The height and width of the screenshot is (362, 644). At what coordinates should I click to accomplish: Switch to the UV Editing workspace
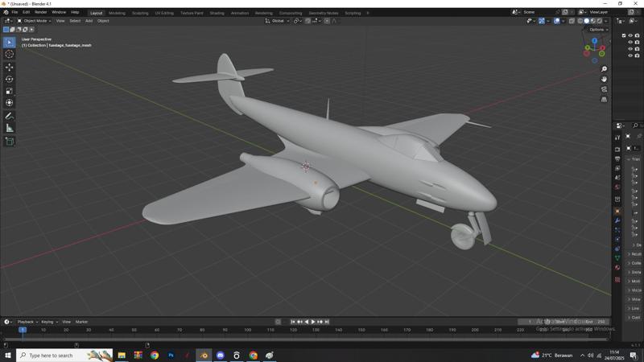pyautogui.click(x=164, y=13)
